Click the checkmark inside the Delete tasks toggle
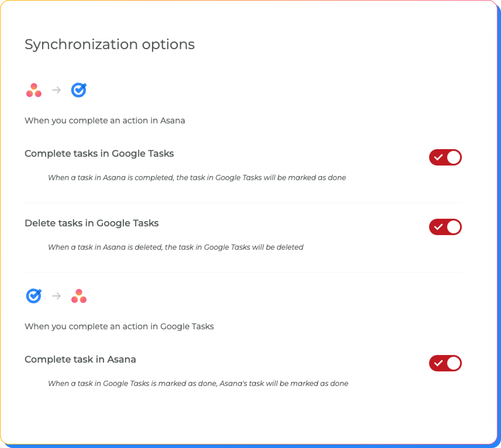Screen dimensions: 501x448 coord(438,227)
